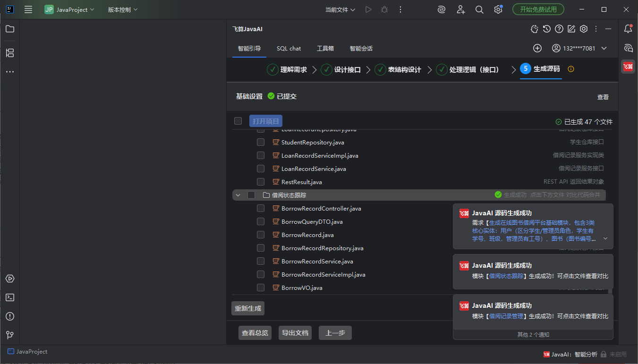Click the 开始免费试用 button
Screen dimensions: 638x364
coord(538,9)
